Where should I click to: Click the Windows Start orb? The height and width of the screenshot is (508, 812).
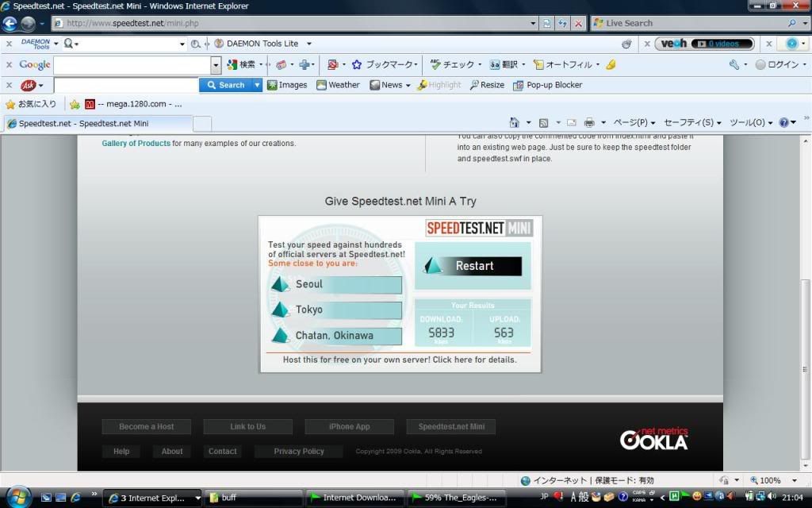[x=19, y=498]
